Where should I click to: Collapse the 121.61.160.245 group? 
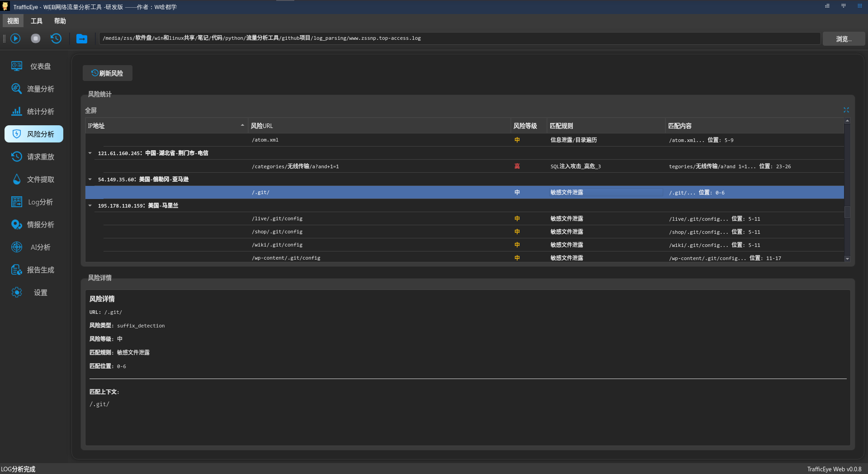coord(90,153)
